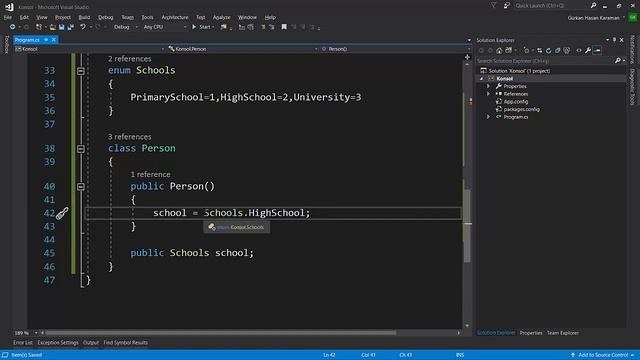The height and width of the screenshot is (360, 640).
Task: Click the Start debugging button label
Action: pyautogui.click(x=204, y=27)
